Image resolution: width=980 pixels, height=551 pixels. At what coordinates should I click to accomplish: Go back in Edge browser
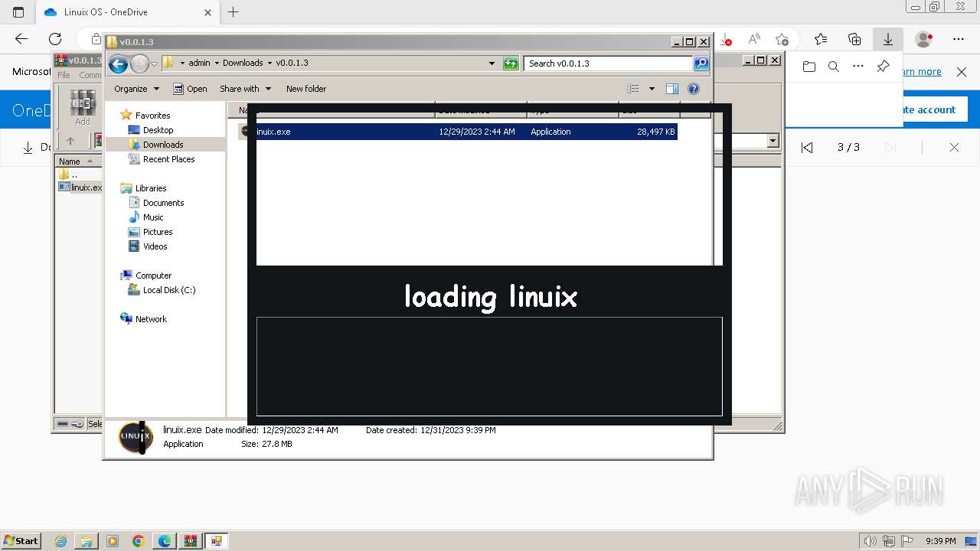pos(21,39)
